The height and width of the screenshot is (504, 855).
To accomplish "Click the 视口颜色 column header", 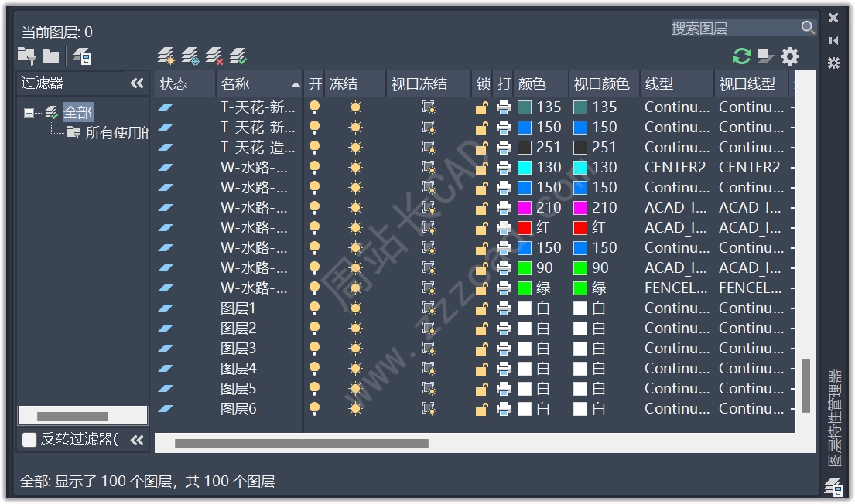I will pos(604,84).
